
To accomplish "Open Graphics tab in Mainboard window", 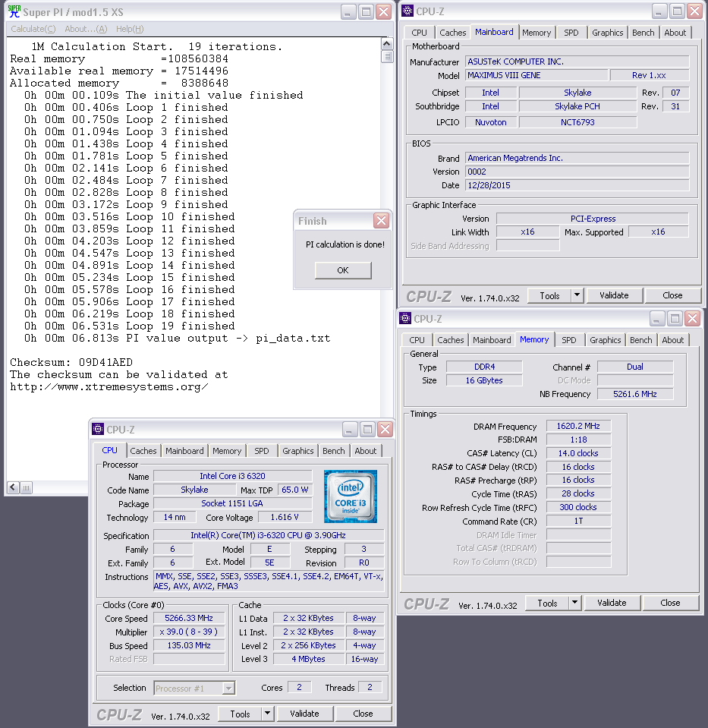I will [x=607, y=33].
